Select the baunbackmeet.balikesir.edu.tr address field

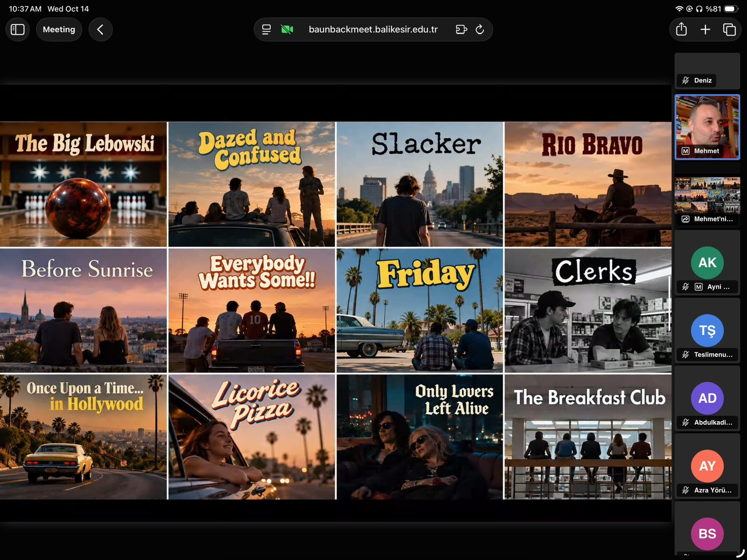[x=373, y=29]
